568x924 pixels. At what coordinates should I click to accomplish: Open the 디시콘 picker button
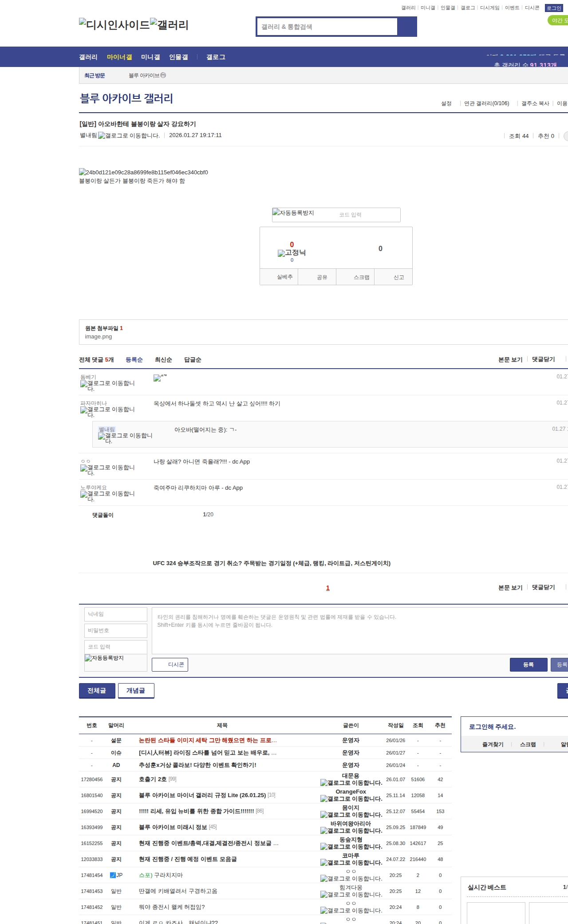tap(170, 664)
